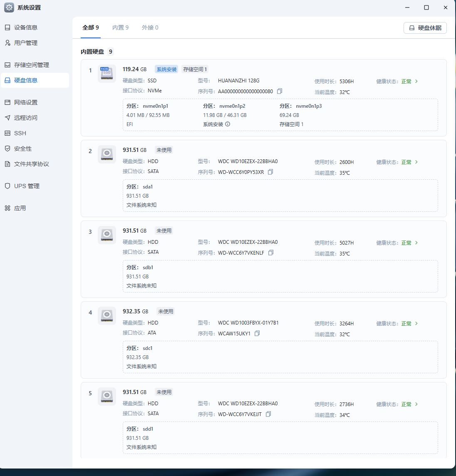The image size is (456, 476).
Task: Copy serial number WD-WCC6Y7VKEJJT
Action: point(268,414)
